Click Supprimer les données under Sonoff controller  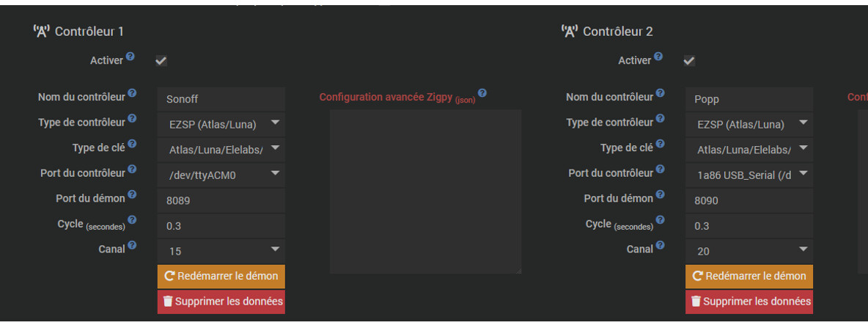[221, 302]
